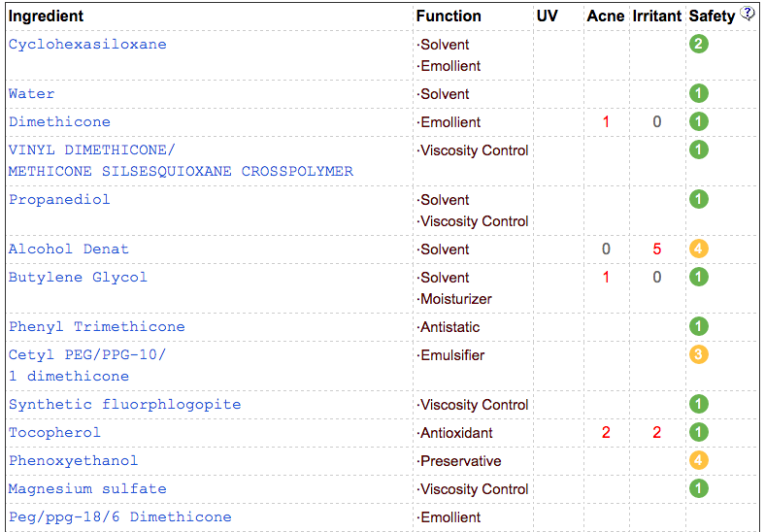This screenshot has width=765, height=532.
Task: Follow the Butylene Glycol link
Action: [x=78, y=277]
